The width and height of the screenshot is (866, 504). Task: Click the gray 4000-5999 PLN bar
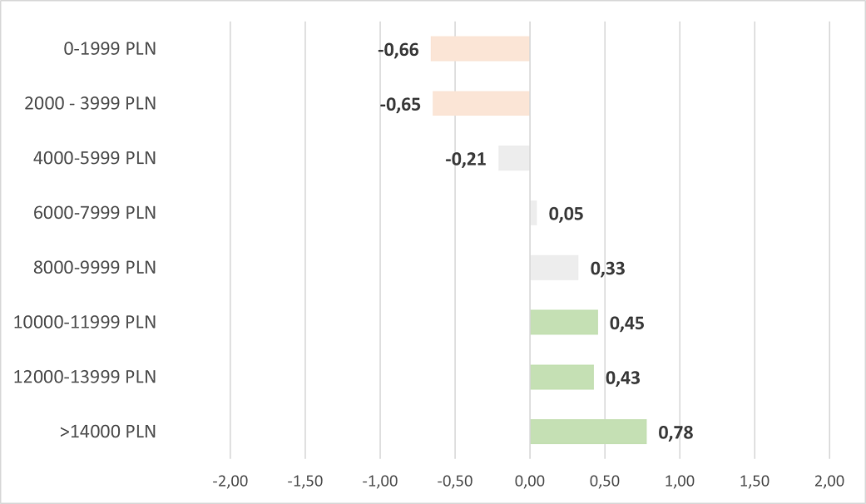[514, 158]
